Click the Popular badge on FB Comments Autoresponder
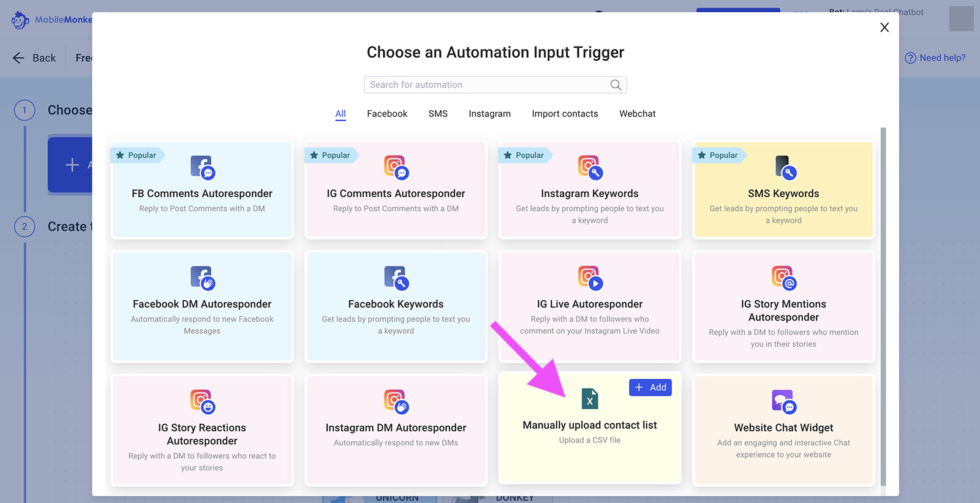 [138, 156]
